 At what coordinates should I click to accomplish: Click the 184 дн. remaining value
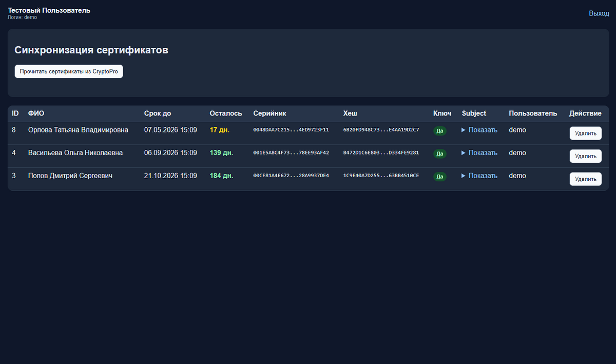(221, 176)
